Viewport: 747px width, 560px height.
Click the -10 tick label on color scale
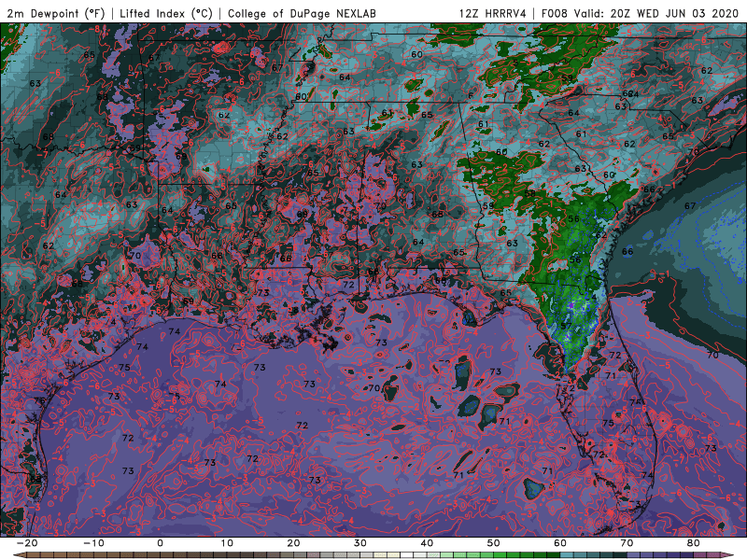93,543
